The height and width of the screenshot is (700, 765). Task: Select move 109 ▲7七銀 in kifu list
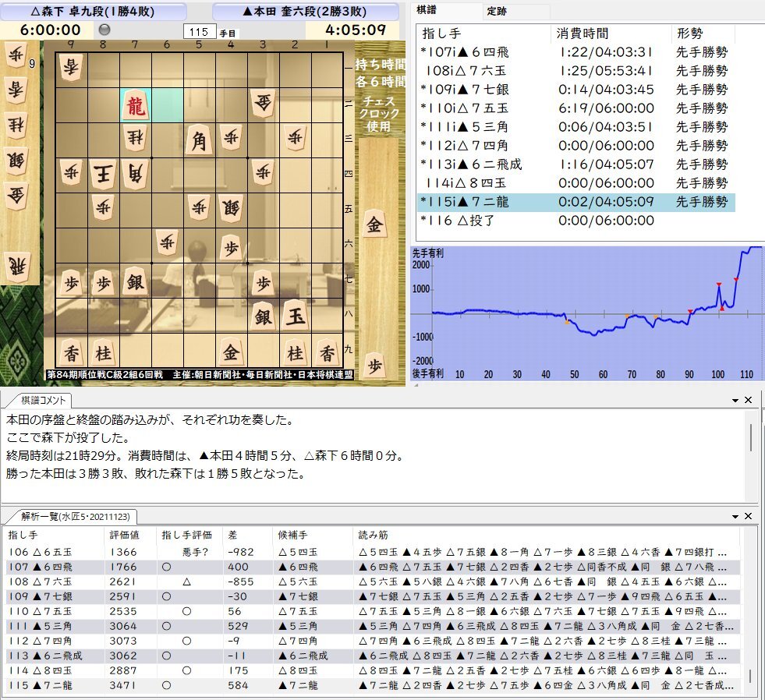576,90
